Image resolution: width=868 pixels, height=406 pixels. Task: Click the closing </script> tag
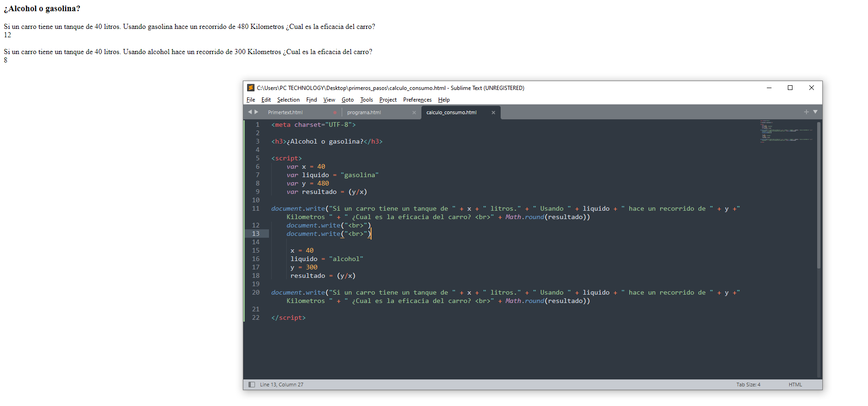click(x=289, y=317)
